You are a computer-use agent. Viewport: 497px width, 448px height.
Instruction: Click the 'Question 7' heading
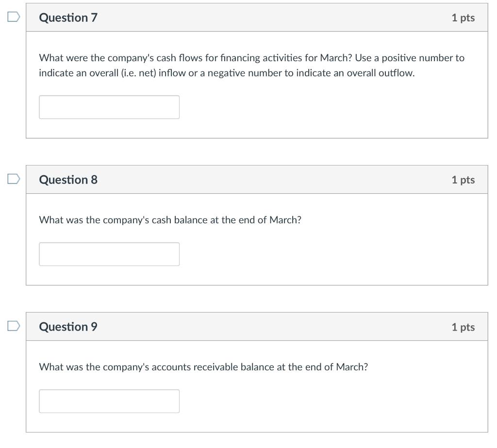[x=68, y=18]
